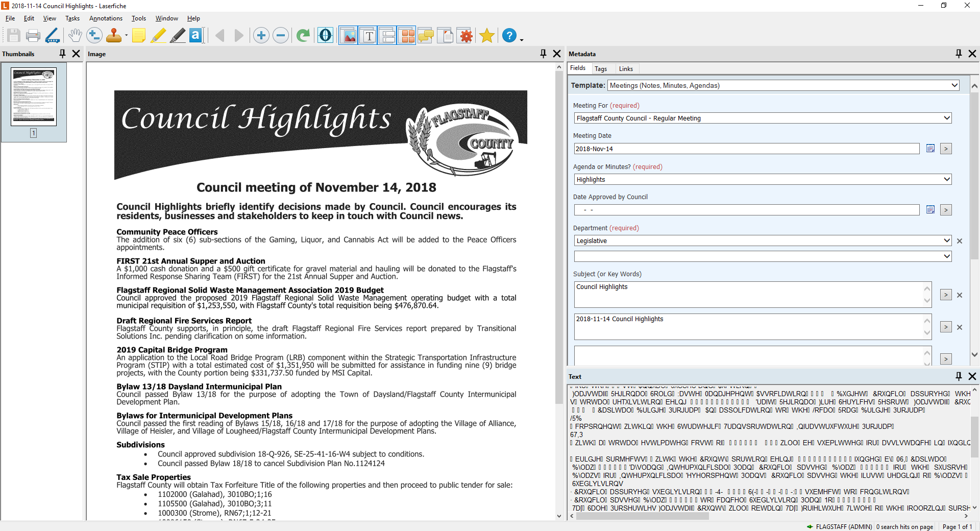Toggle the Annotations comments pane
The height and width of the screenshot is (531, 980).
pyautogui.click(x=426, y=35)
